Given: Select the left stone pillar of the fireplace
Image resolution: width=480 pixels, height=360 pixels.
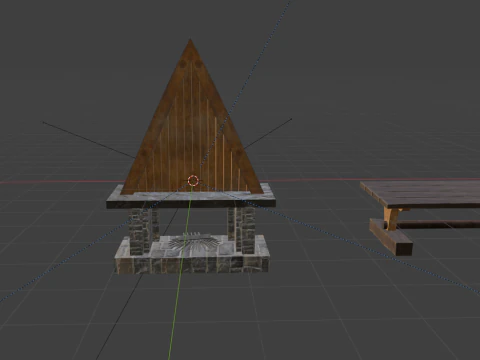Looking at the screenshot, I should click(x=140, y=230).
